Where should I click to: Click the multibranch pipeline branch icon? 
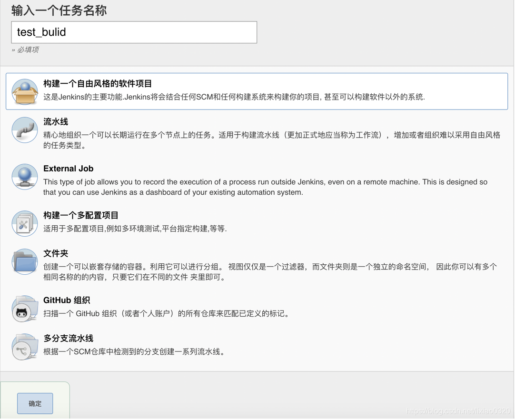25,347
